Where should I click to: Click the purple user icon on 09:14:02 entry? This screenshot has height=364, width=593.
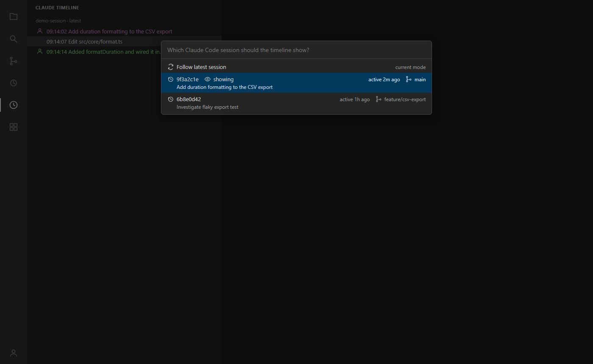click(x=40, y=31)
